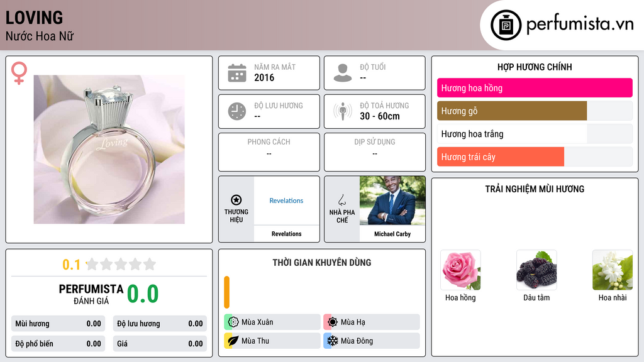Click the Giá 0.00 score row
The image size is (644, 362).
(160, 344)
